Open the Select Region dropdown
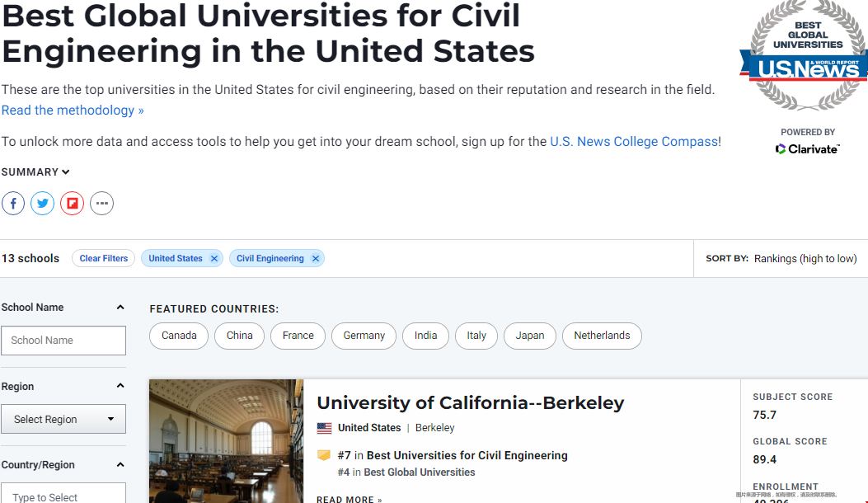Screen dimensions: 868x503 tap(63, 419)
